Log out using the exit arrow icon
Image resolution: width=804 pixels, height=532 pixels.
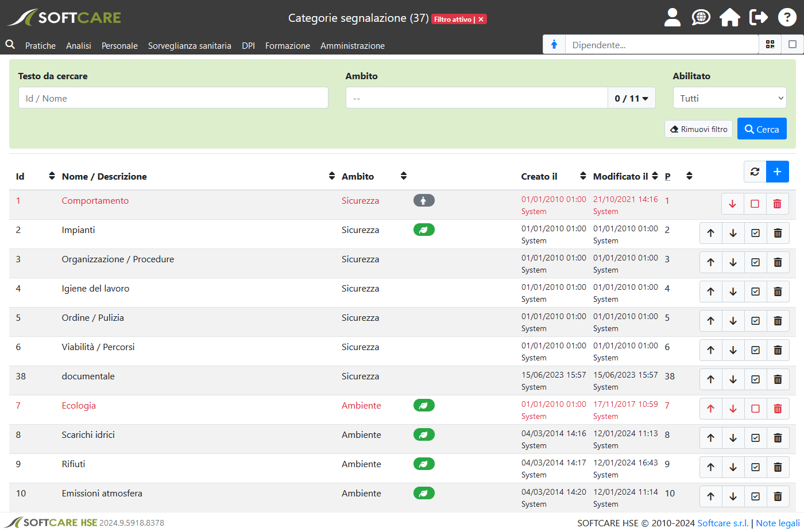[758, 17]
